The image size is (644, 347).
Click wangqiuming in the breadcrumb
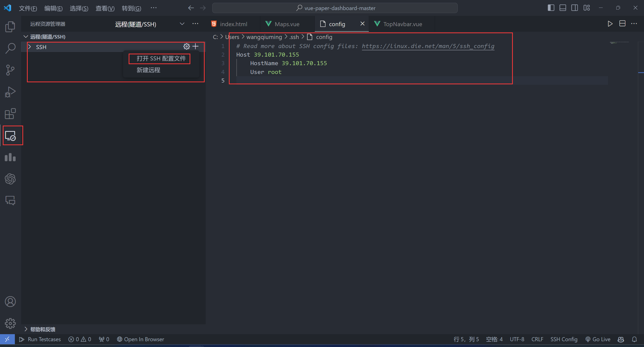click(264, 37)
